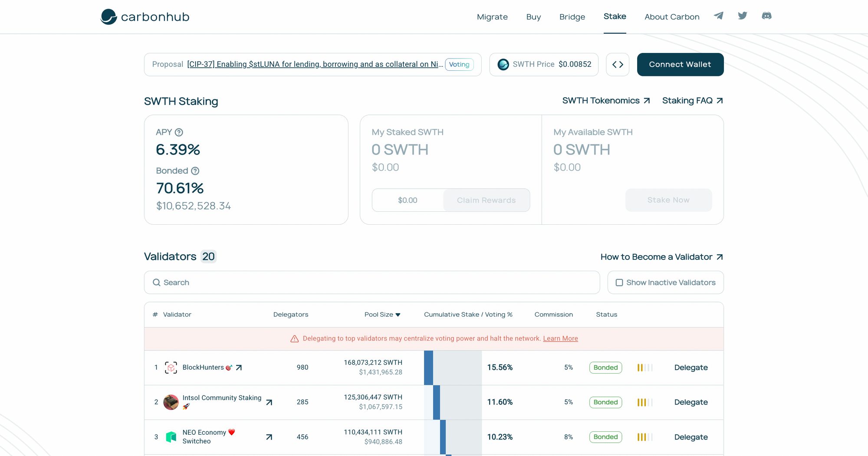Click the Delegators column header

coord(291,315)
